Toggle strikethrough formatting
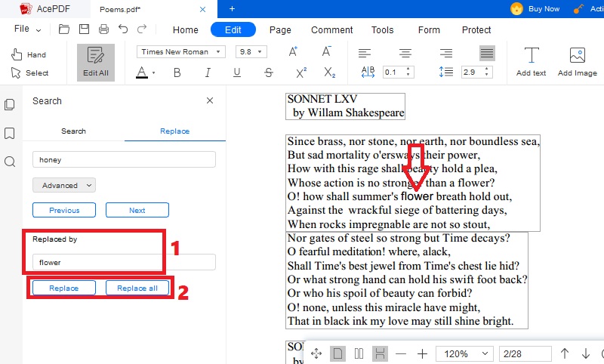The height and width of the screenshot is (364, 604). (269, 72)
